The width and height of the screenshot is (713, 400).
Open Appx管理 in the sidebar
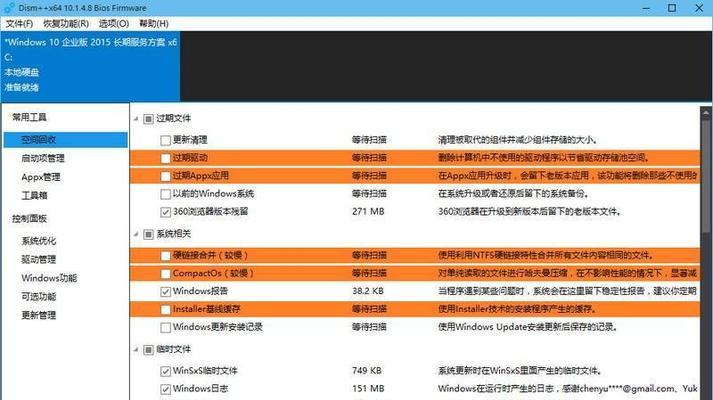click(x=41, y=177)
